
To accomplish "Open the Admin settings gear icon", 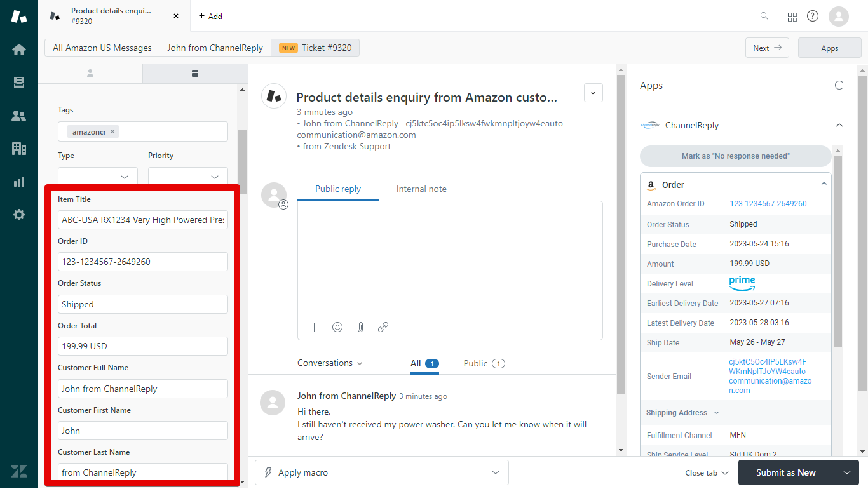I will click(x=19, y=215).
